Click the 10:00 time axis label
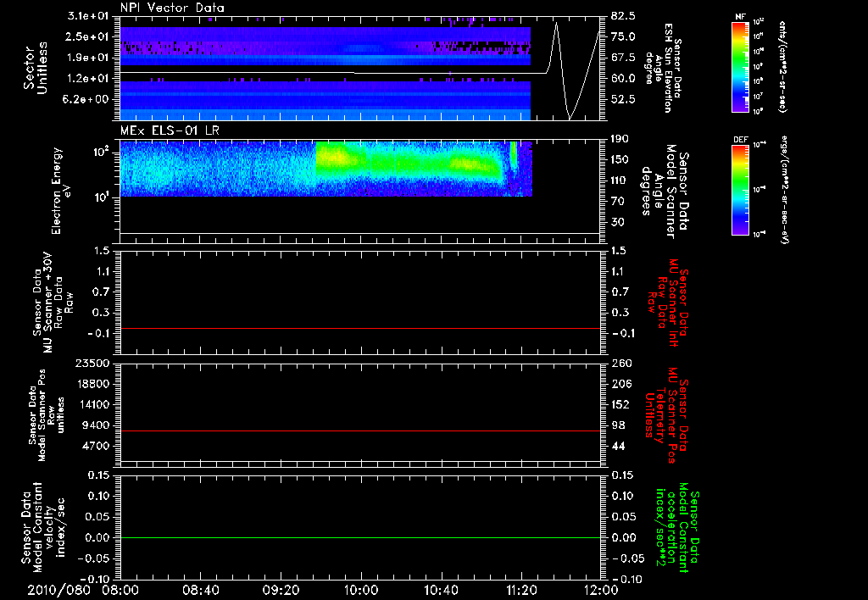This screenshot has height=600, width=868. pyautogui.click(x=361, y=590)
